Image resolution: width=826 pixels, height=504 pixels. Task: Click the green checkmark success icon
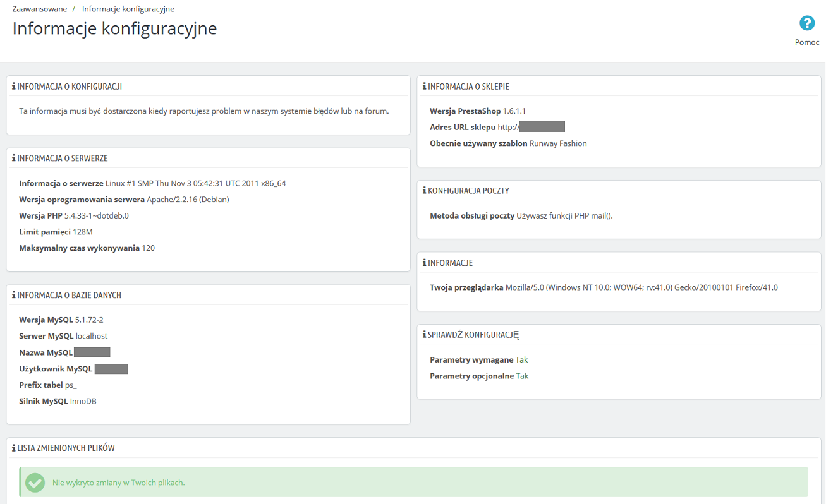click(35, 483)
